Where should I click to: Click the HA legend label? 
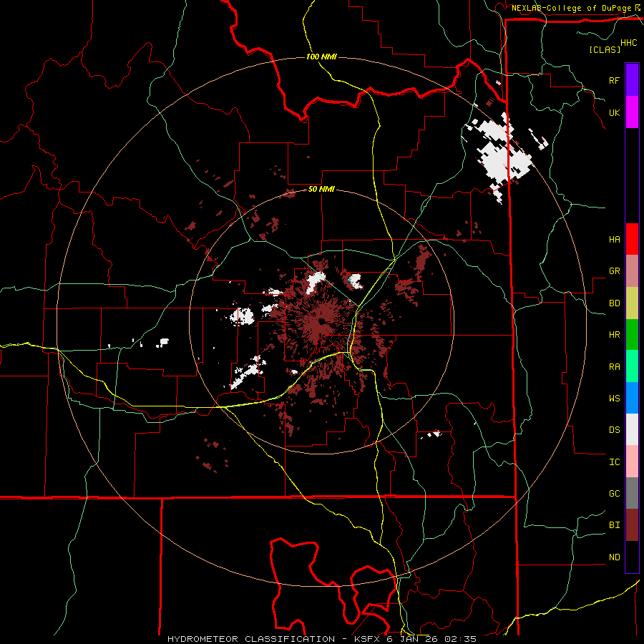click(x=614, y=240)
